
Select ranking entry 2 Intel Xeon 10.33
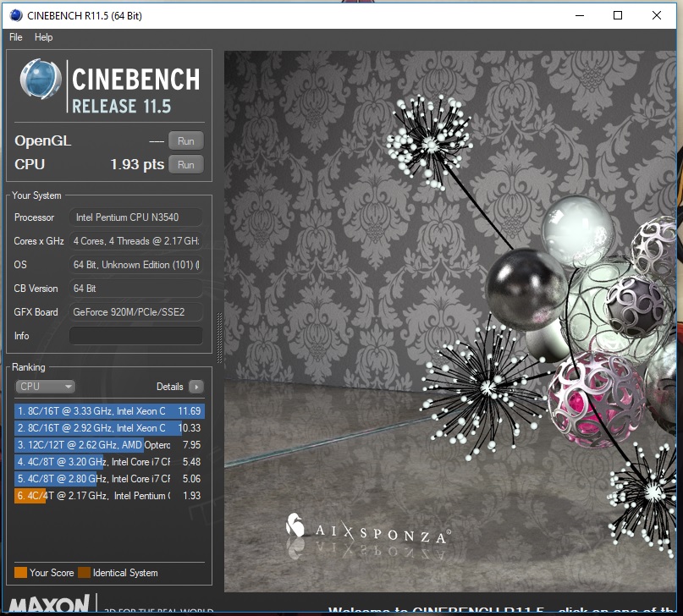[109, 428]
